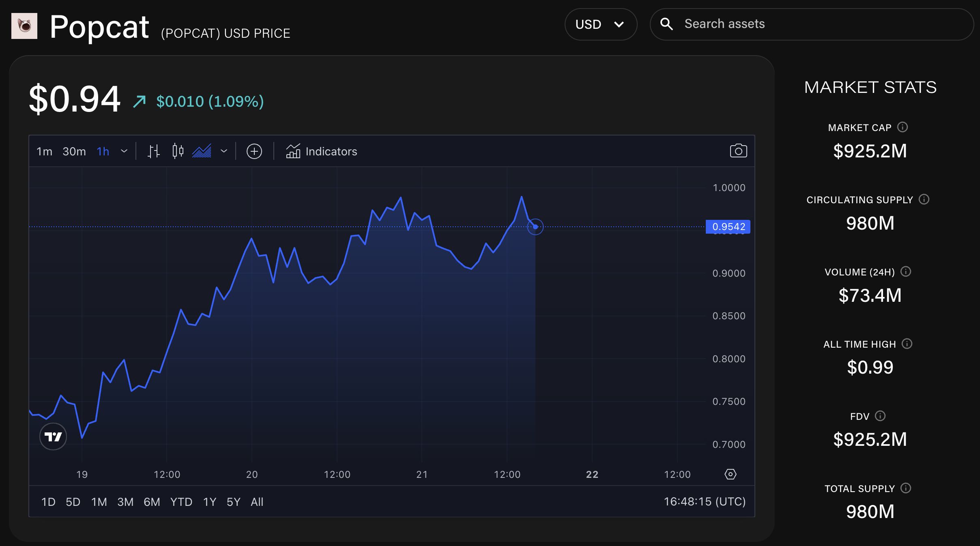This screenshot has height=546, width=980.
Task: Open chart axis settings gear icon
Action: coord(731,474)
